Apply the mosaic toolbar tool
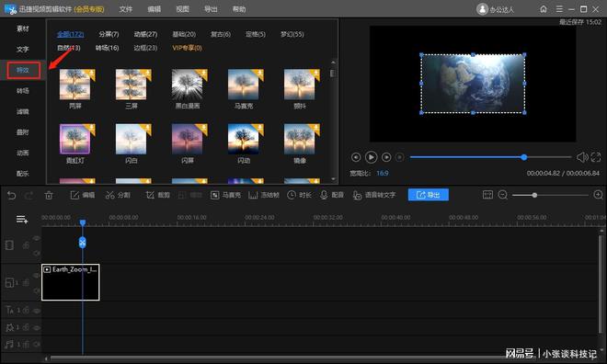 pos(225,195)
